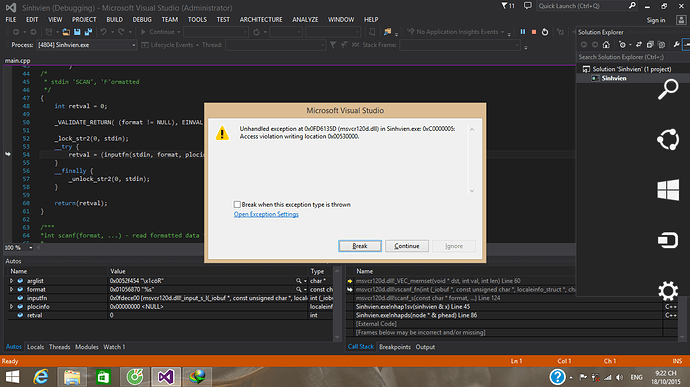Open the Settings gear charm
The height and width of the screenshot is (387, 690).
668,291
